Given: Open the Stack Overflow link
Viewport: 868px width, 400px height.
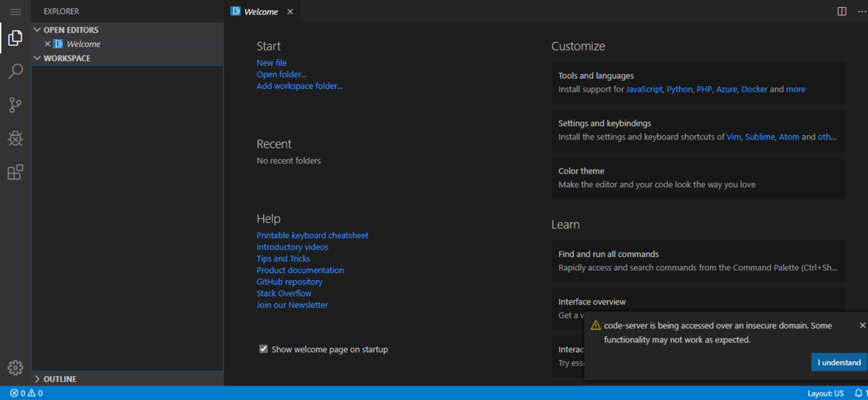Looking at the screenshot, I should coord(284,294).
